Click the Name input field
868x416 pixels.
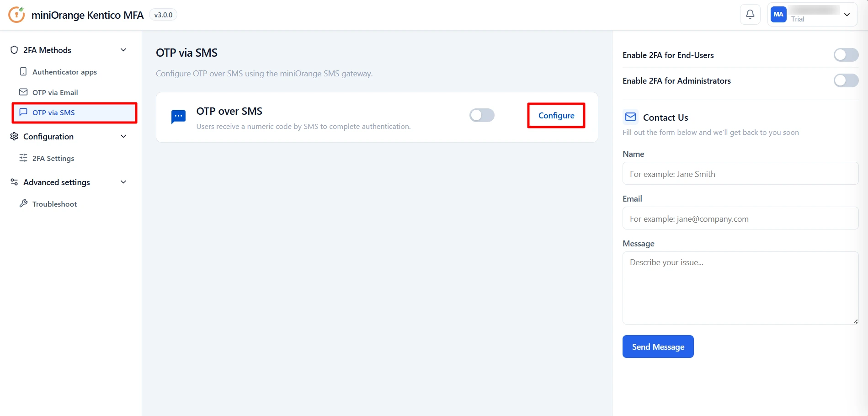(x=740, y=174)
